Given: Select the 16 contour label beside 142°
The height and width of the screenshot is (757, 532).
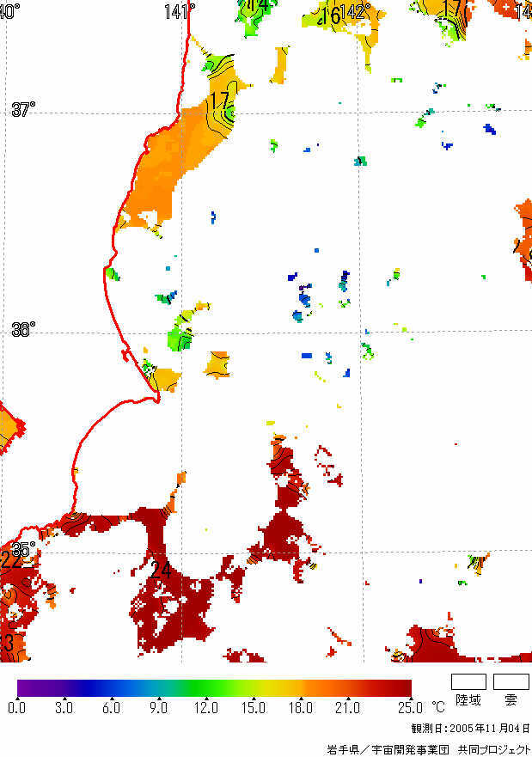Looking at the screenshot, I should click(x=331, y=15).
